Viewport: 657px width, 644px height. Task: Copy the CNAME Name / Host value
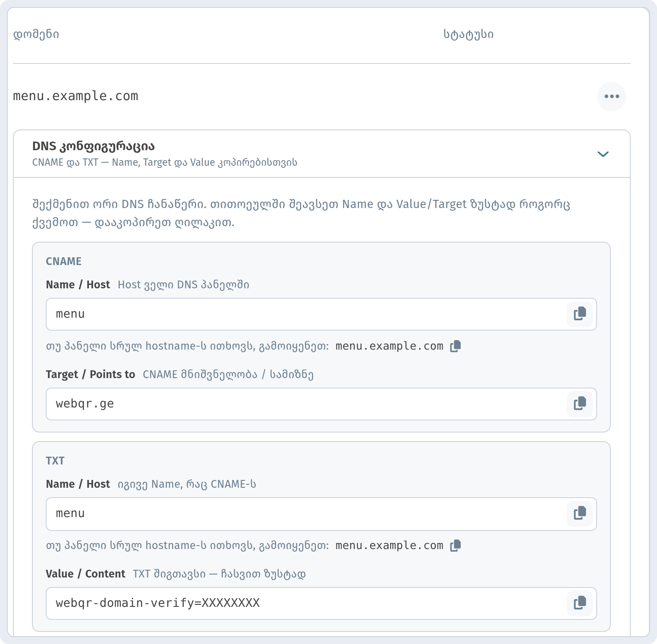[580, 314]
